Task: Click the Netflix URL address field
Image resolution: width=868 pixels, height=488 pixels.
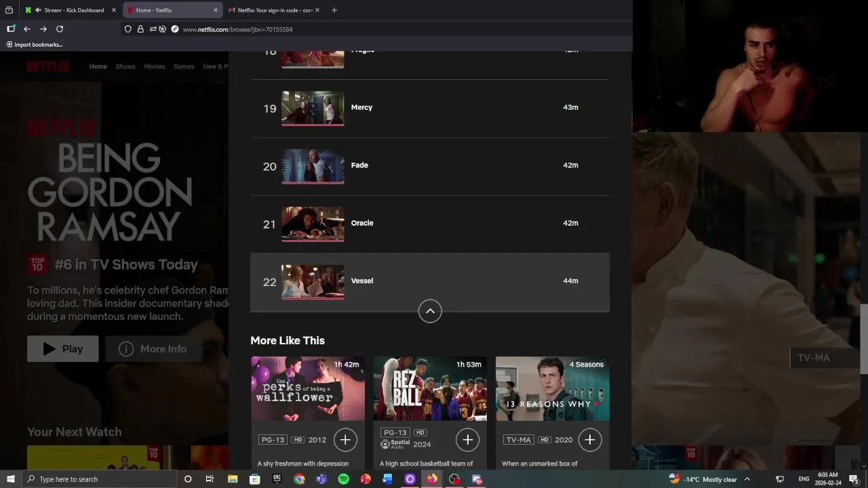Action: click(237, 29)
